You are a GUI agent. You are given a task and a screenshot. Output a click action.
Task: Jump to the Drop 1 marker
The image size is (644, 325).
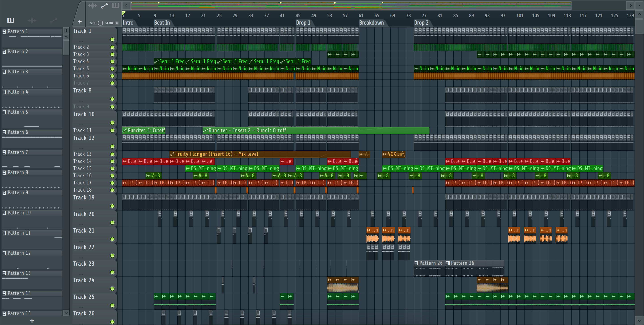pyautogui.click(x=303, y=23)
